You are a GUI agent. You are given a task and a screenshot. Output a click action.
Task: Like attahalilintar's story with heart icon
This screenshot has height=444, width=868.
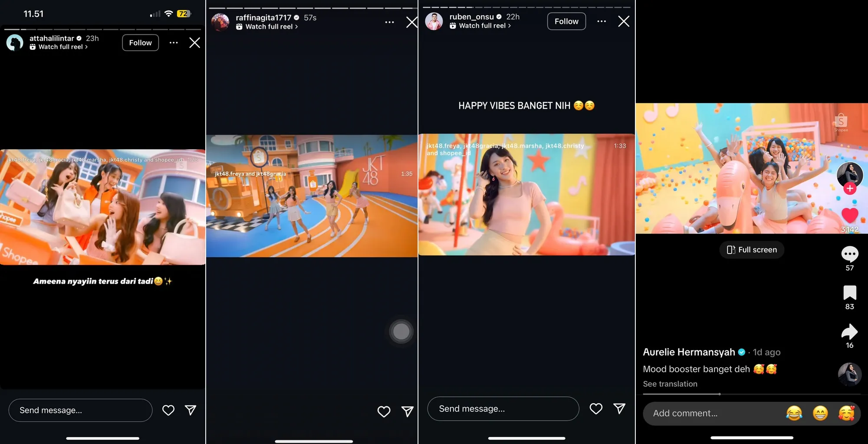[x=168, y=410]
